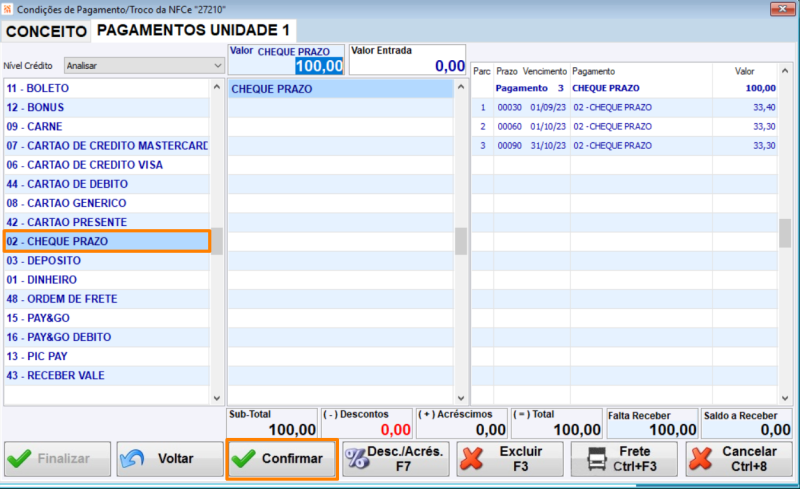Select 06 - CARTAO DE CREDITO VISA
Viewport: 800px width, 489px height.
coord(107,164)
